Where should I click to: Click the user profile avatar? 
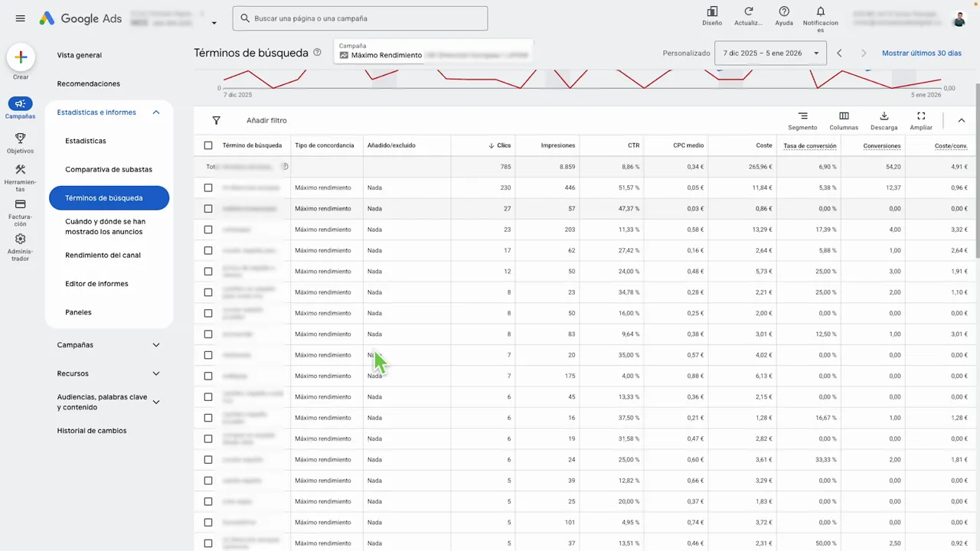[x=959, y=18]
